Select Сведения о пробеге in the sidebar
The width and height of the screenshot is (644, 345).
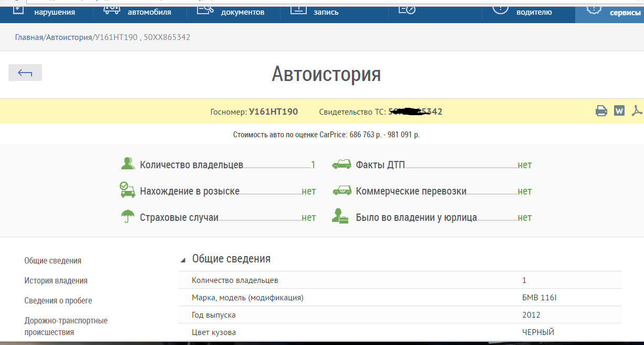point(58,301)
